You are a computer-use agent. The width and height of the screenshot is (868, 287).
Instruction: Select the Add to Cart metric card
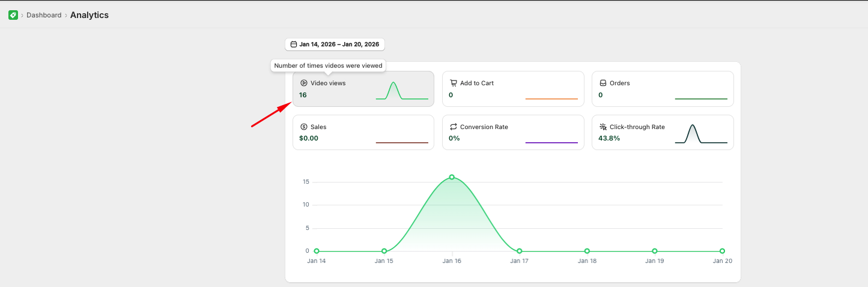click(x=513, y=89)
